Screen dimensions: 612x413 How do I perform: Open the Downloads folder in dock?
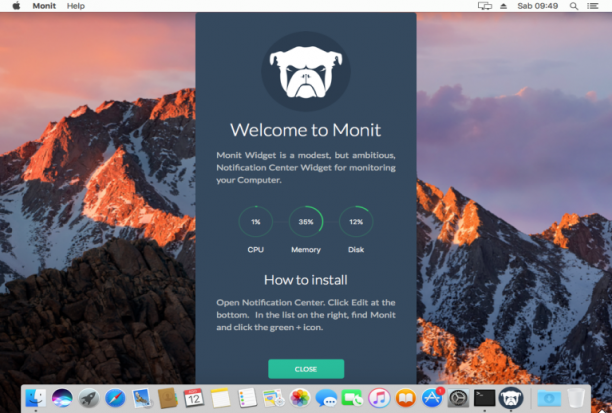click(549, 398)
